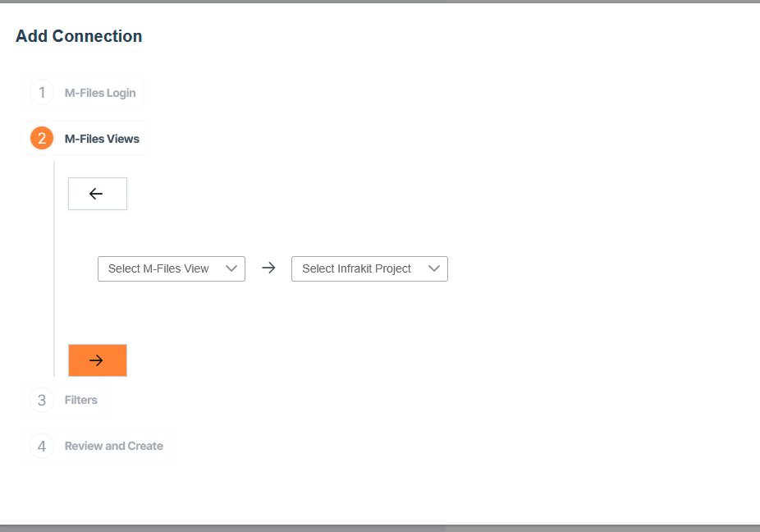
Task: Expand the chevron on Infrakit Project selector
Action: click(x=434, y=268)
